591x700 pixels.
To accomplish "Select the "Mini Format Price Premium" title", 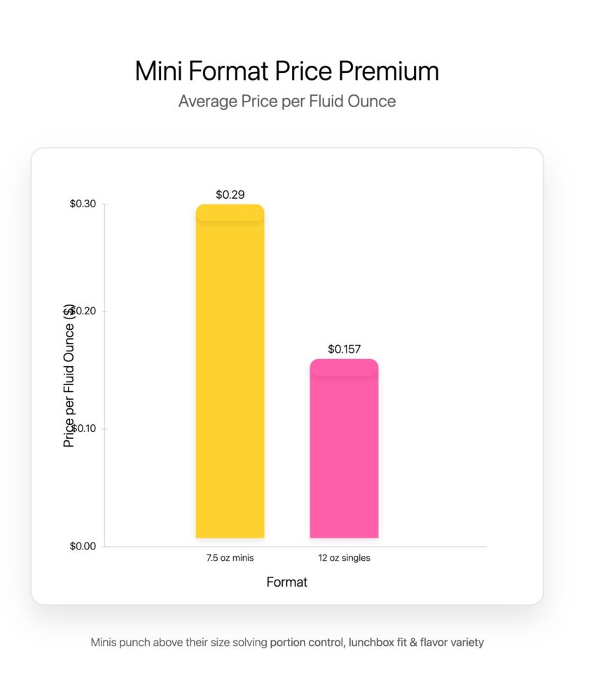I will 287,72.
